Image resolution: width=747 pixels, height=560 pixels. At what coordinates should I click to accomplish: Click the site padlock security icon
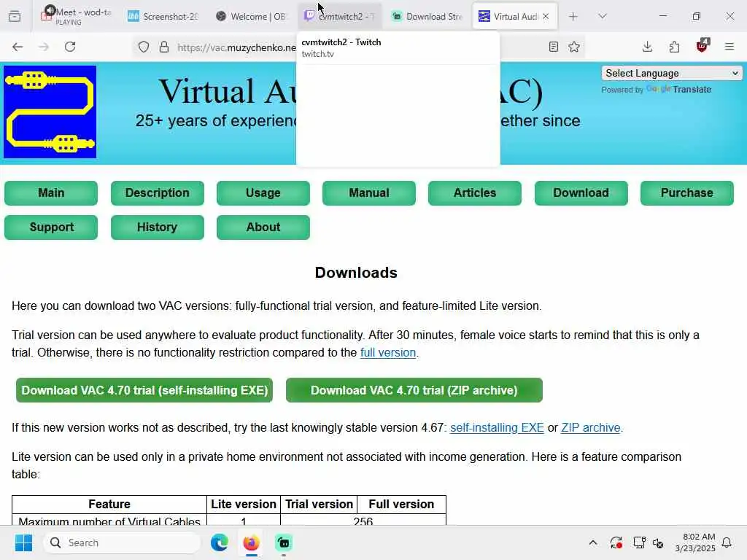click(x=164, y=47)
